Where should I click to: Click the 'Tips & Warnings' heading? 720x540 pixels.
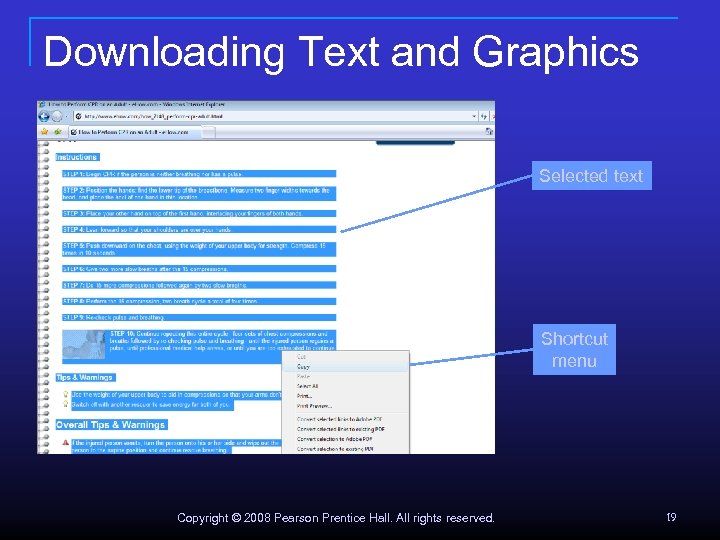click(x=85, y=377)
